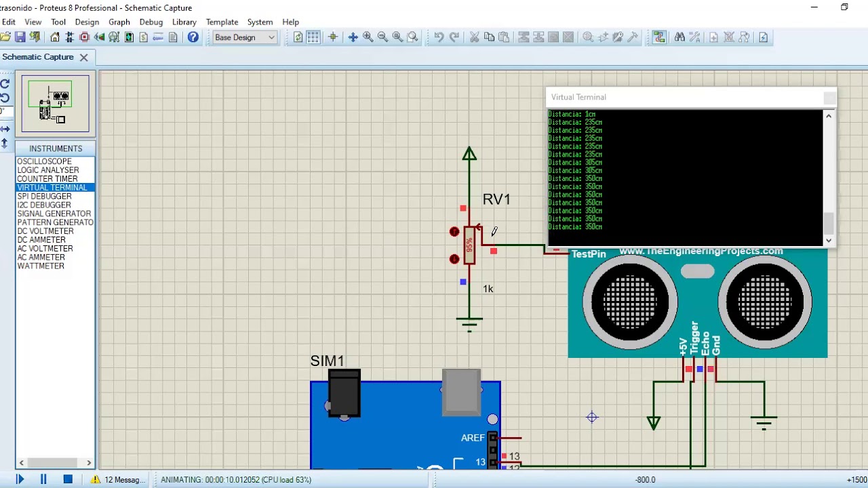
Task: Zoom out with the minus magnifier icon
Action: click(x=382, y=37)
